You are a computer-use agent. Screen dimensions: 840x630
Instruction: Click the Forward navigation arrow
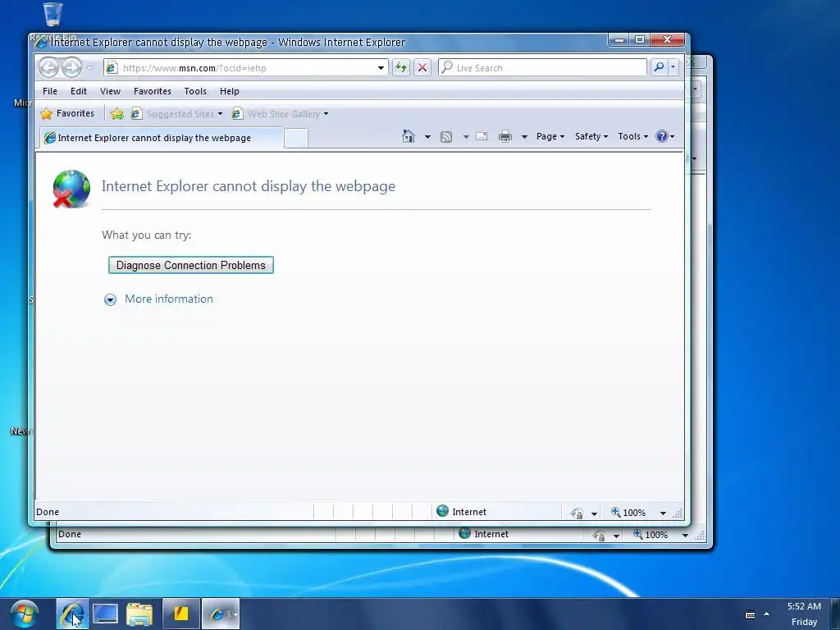coord(71,67)
